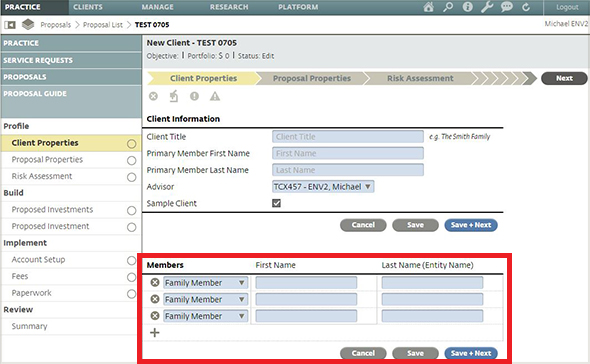Screen dimensions: 590x364
Task: Go to Proposal Properties wizard step
Action: tap(312, 78)
